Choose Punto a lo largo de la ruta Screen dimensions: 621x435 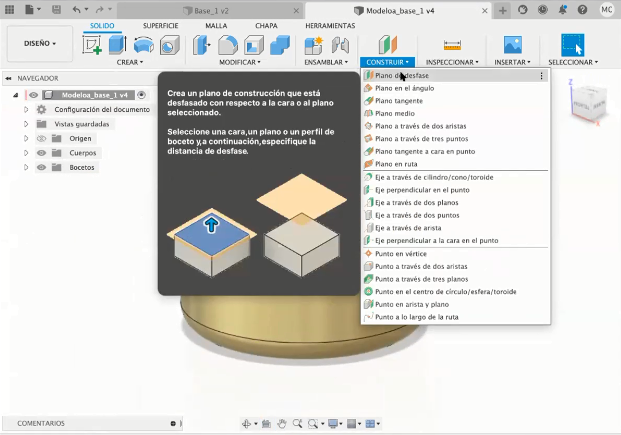pyautogui.click(x=455, y=317)
